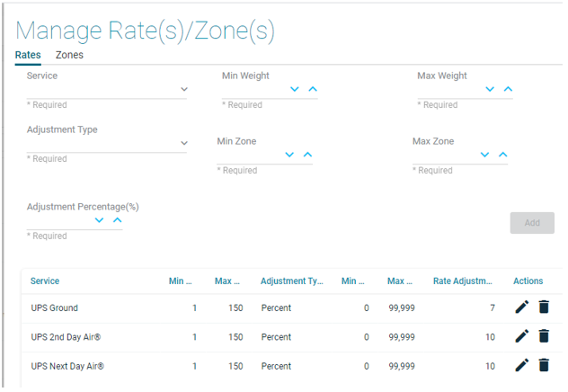
Task: Increase Min Weight with up arrow
Action: point(313,89)
